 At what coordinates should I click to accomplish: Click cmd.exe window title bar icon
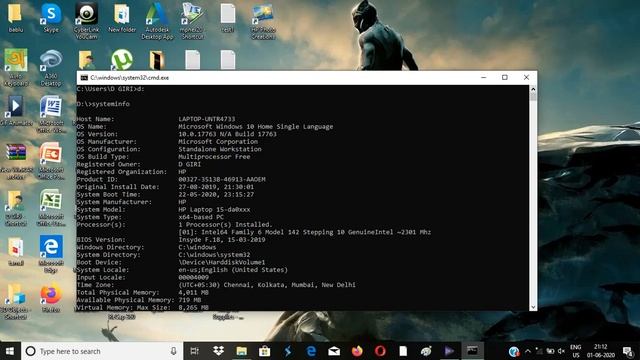84,78
